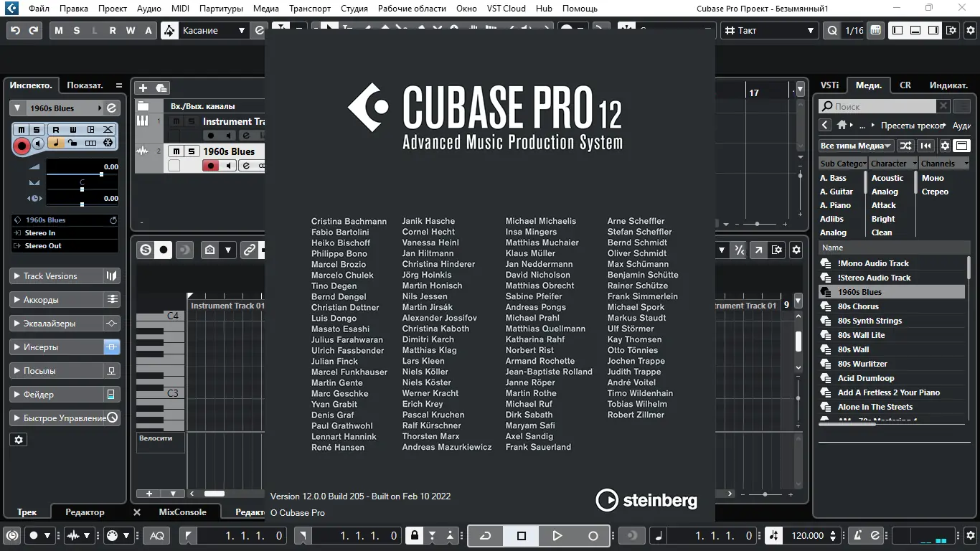980x551 pixels.
Task: Click the Stop transport button
Action: [x=522, y=535]
